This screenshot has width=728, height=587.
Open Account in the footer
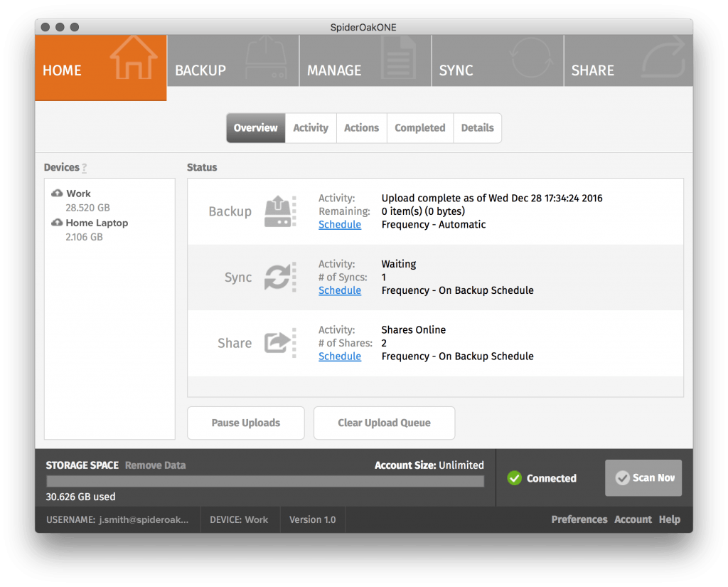(x=633, y=519)
